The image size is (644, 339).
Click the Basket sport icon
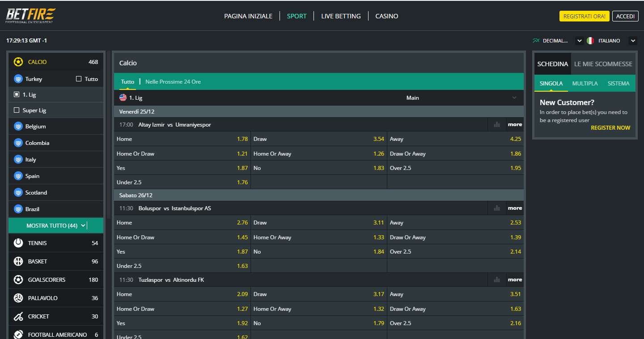pyautogui.click(x=18, y=261)
